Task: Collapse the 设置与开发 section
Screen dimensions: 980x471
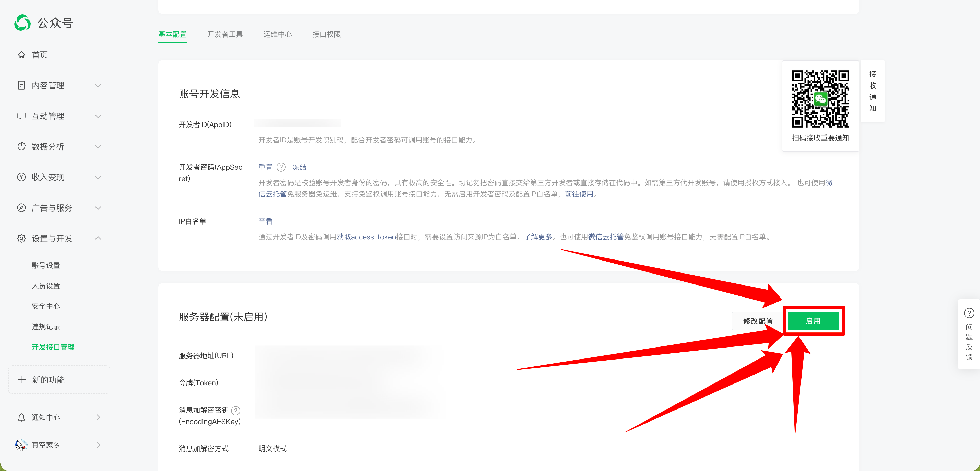Action: click(98, 238)
